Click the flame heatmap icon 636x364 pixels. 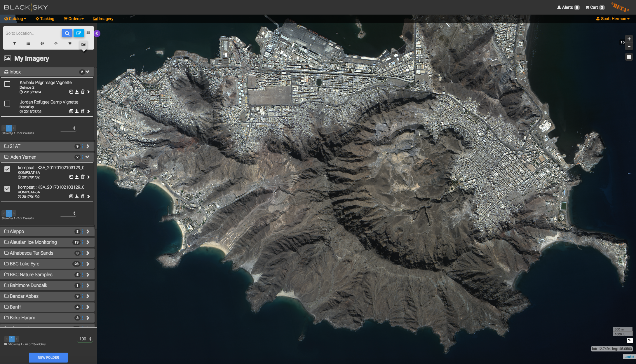click(x=42, y=43)
